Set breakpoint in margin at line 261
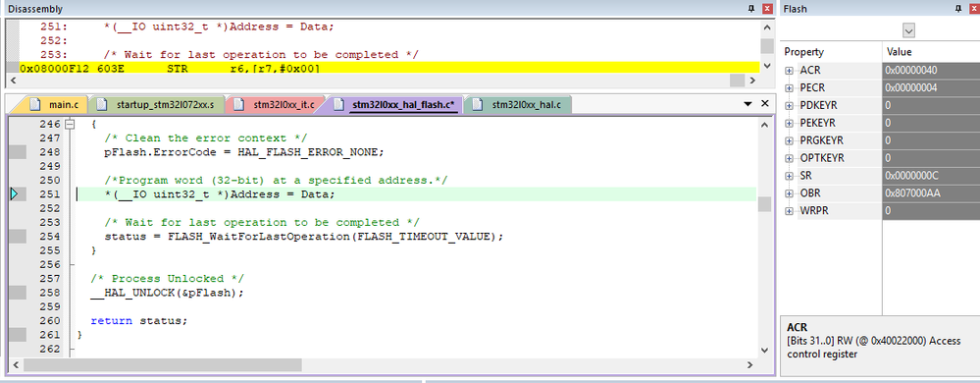The height and width of the screenshot is (383, 980). 17,335
